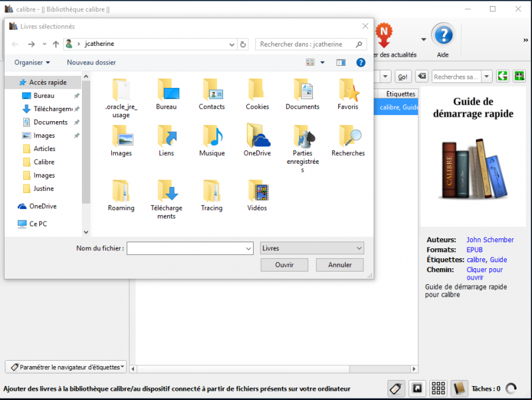The height and width of the screenshot is (400, 532).
Task: Toggle the book details icon in status bar
Action: (x=459, y=389)
